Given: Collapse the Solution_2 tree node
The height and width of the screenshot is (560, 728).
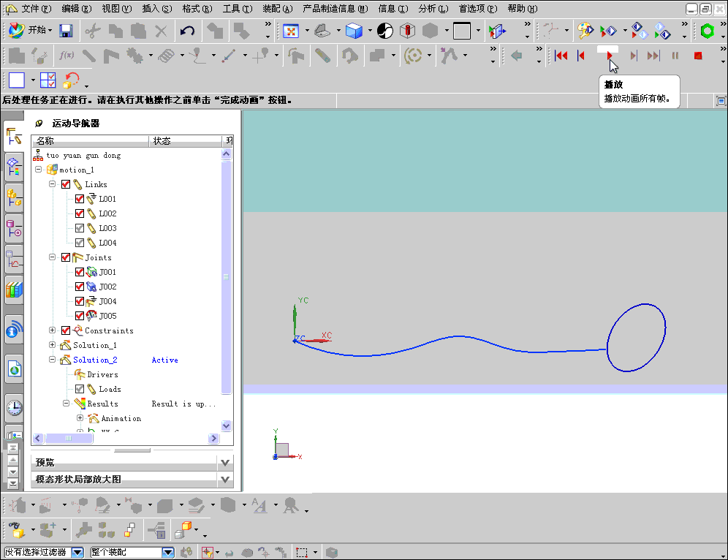Looking at the screenshot, I should click(x=53, y=360).
